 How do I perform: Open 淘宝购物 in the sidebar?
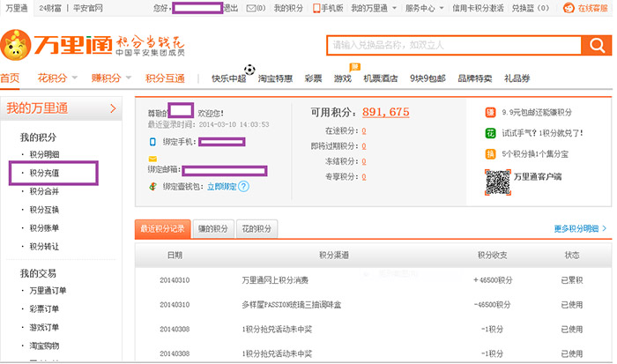pyautogui.click(x=44, y=345)
